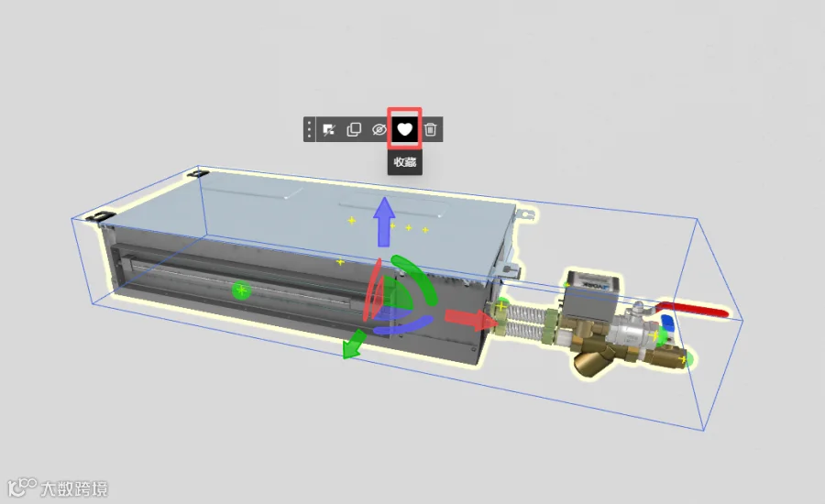Select the blue upward Z-axis move arrow
Screen dimensions: 825x504
(x=384, y=222)
